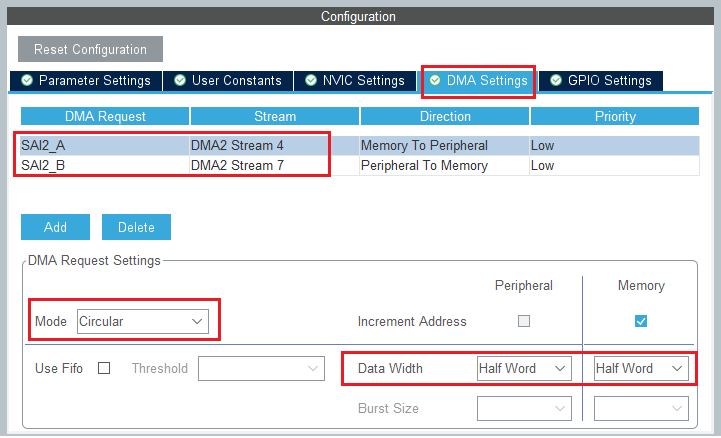This screenshot has height=438, width=721.
Task: Click the Add button
Action: [56, 227]
